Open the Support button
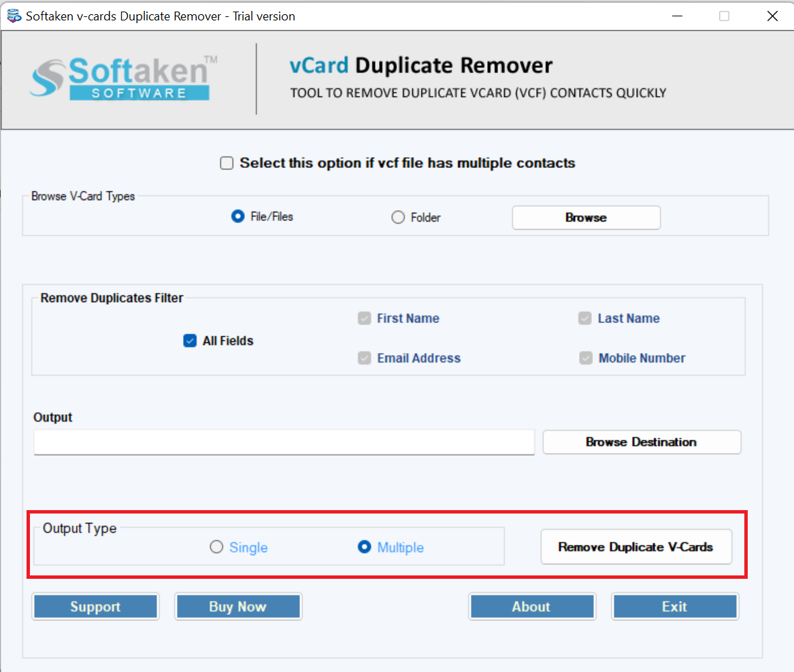 tap(95, 607)
